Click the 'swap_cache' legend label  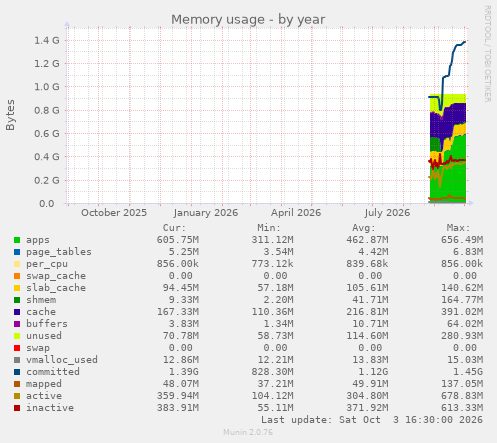(x=56, y=276)
